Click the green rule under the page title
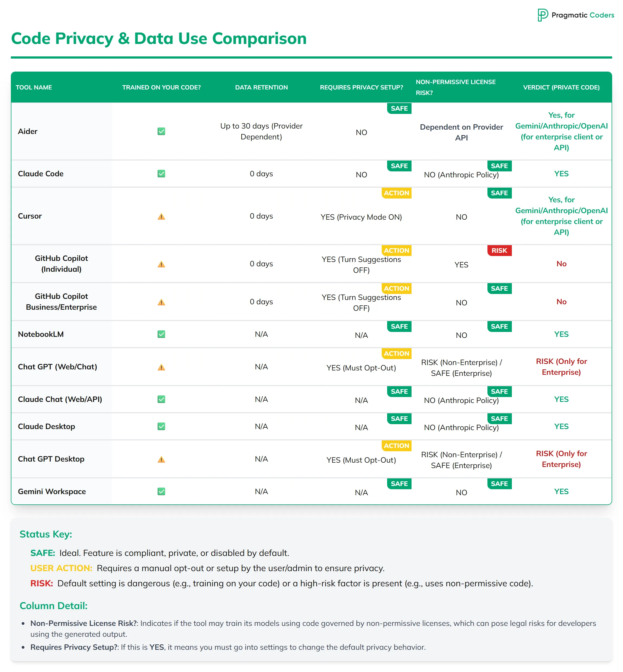Viewport: 623px width, 672px height. click(311, 58)
